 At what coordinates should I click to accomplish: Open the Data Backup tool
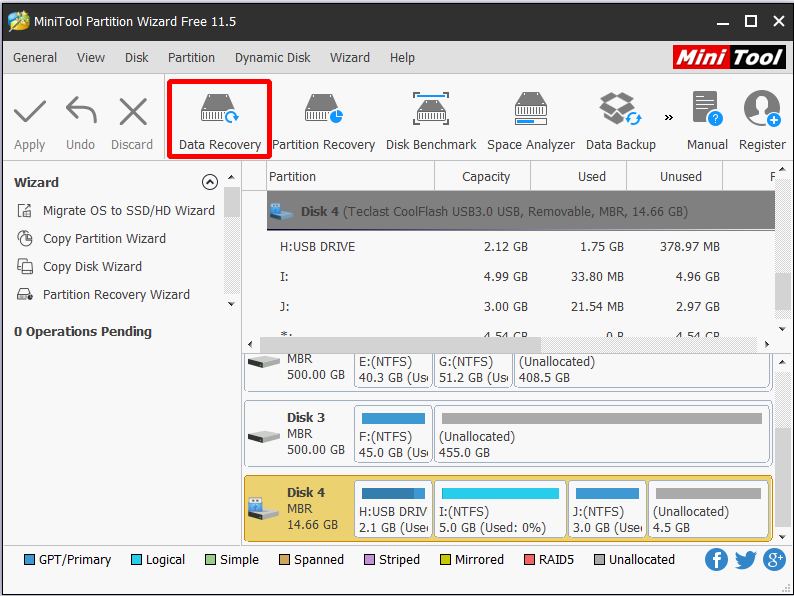click(x=620, y=121)
